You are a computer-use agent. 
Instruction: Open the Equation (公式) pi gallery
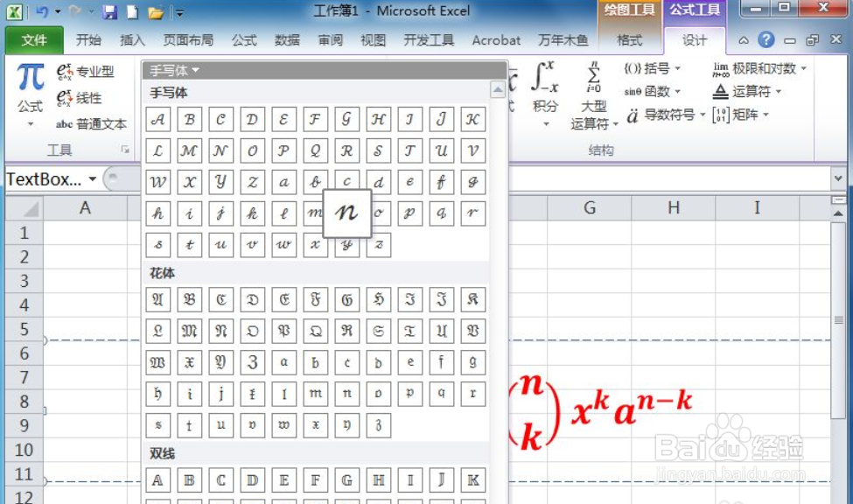click(x=30, y=94)
